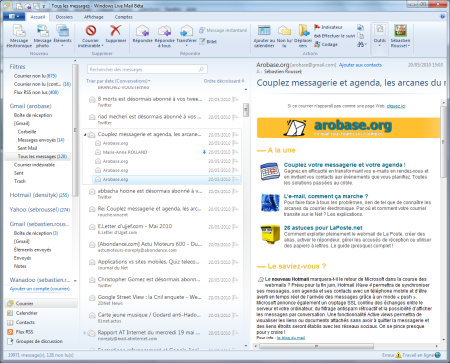Toggle flag on 'Abondance.com Actu Moteurs' message
Image resolution: width=450 pixels, height=363 pixels.
point(236,244)
